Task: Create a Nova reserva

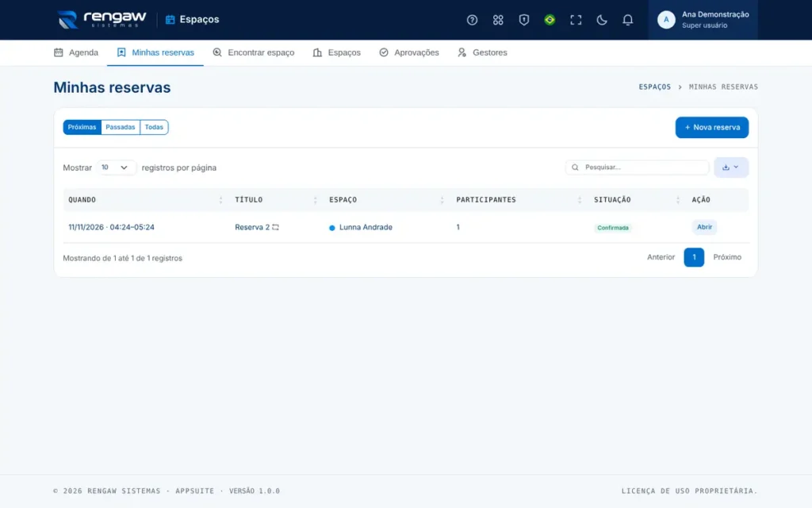Action: [x=712, y=128]
